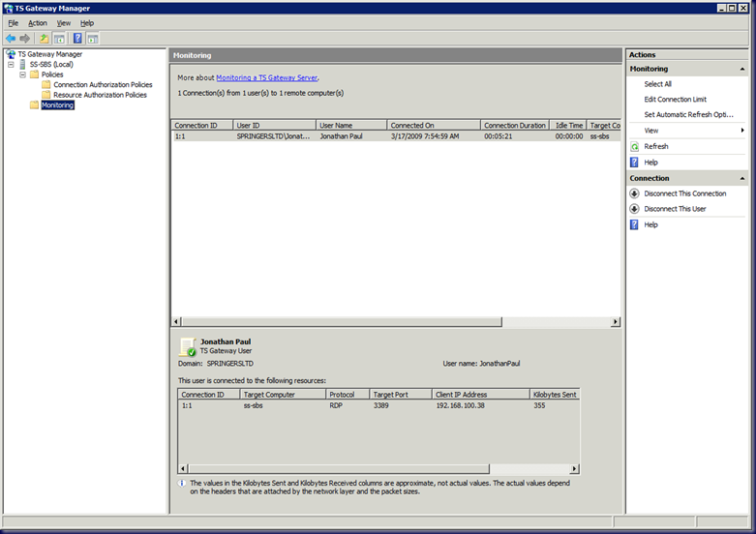
Task: Click the blue Help icon in toolbar
Action: click(x=77, y=38)
